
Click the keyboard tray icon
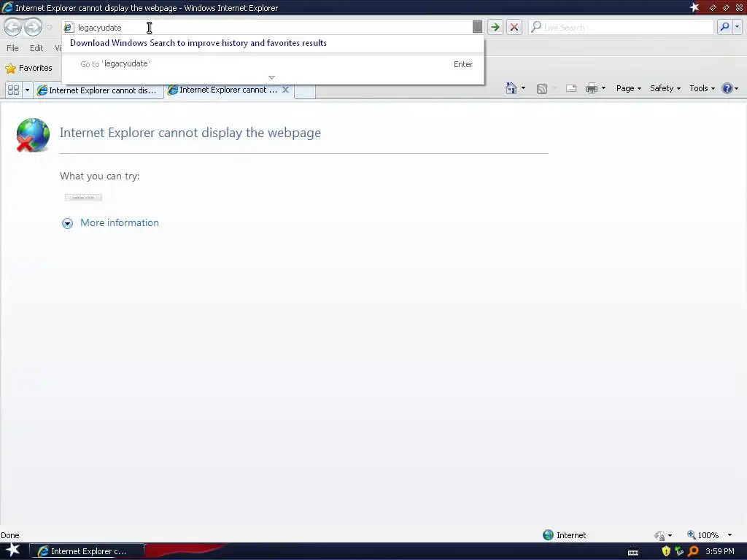click(x=633, y=553)
